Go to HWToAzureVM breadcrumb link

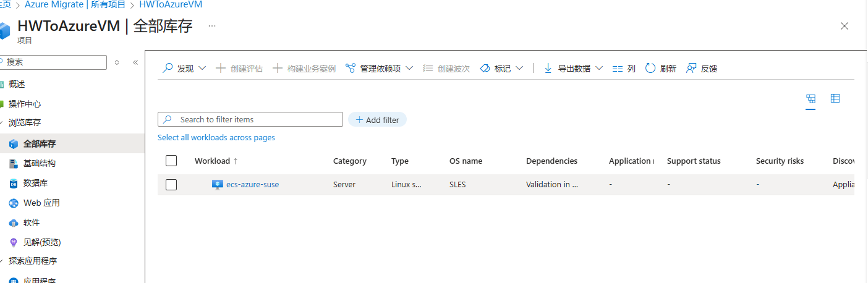click(x=171, y=4)
